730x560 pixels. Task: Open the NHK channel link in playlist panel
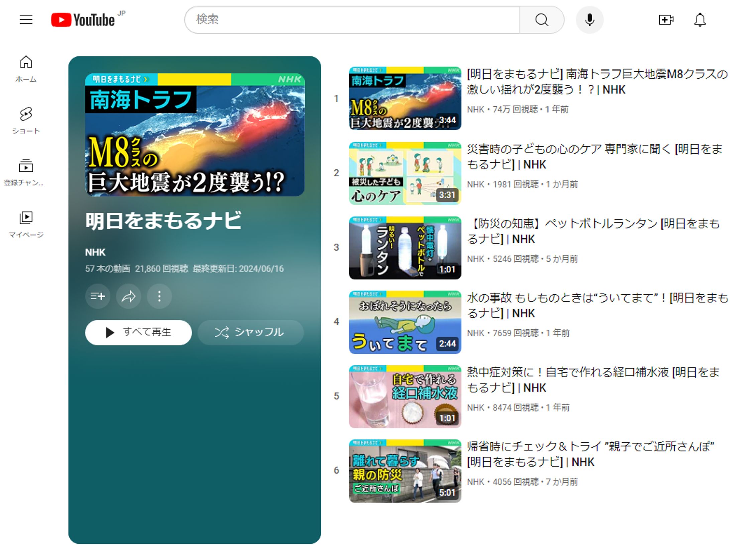coord(95,252)
